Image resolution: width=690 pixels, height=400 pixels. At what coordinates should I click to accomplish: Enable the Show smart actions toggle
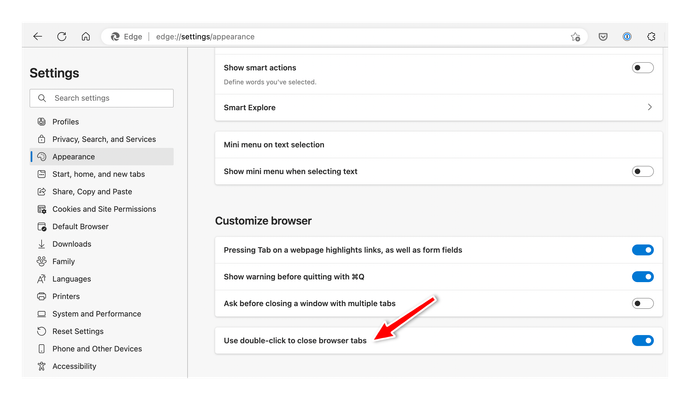click(x=642, y=68)
